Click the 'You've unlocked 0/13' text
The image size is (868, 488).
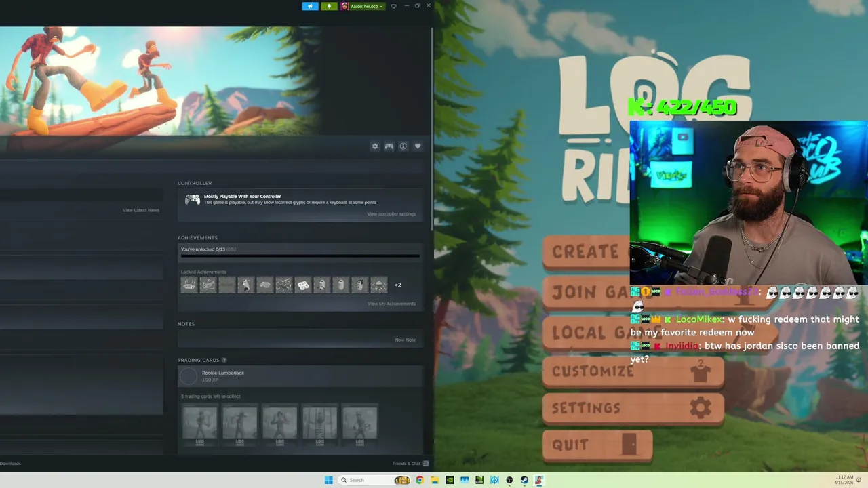pyautogui.click(x=203, y=249)
